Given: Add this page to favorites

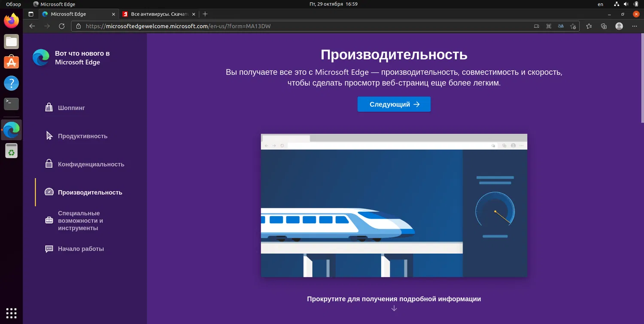Looking at the screenshot, I should 573,26.
